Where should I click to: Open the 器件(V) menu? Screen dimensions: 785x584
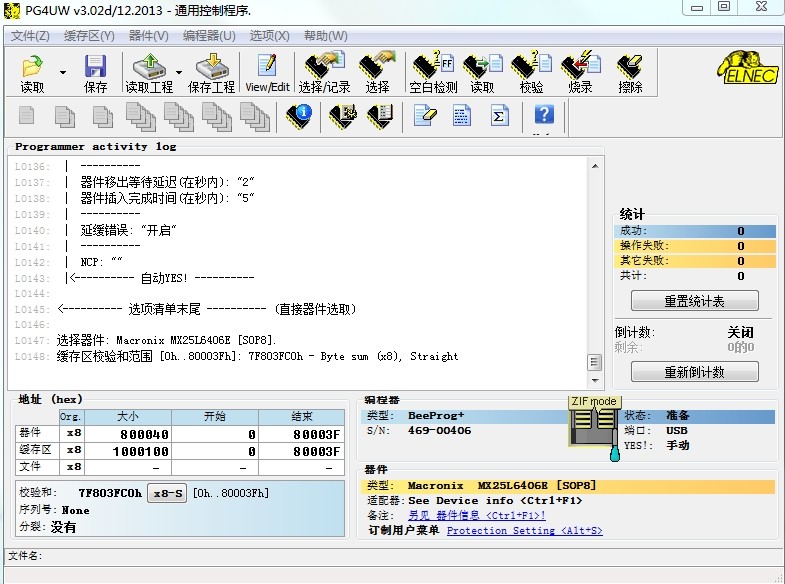coord(148,36)
